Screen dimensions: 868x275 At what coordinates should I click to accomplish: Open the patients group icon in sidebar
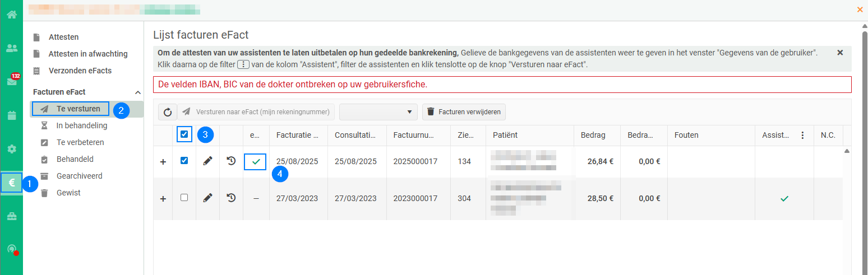(x=11, y=48)
